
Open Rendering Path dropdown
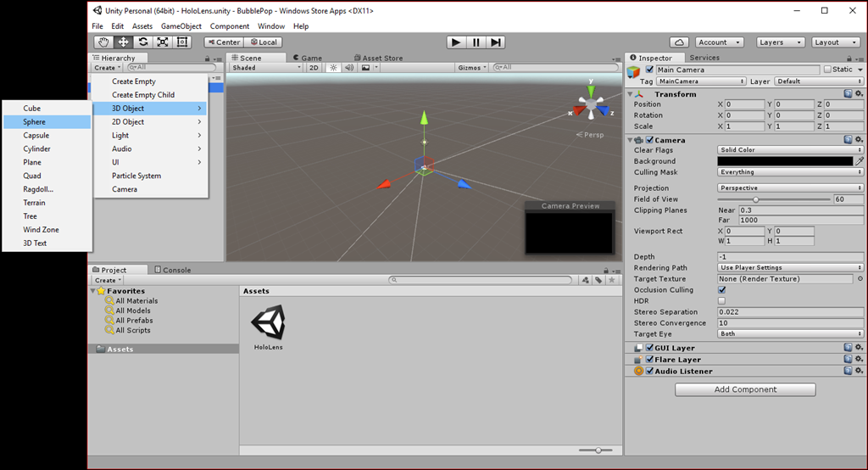(790, 267)
